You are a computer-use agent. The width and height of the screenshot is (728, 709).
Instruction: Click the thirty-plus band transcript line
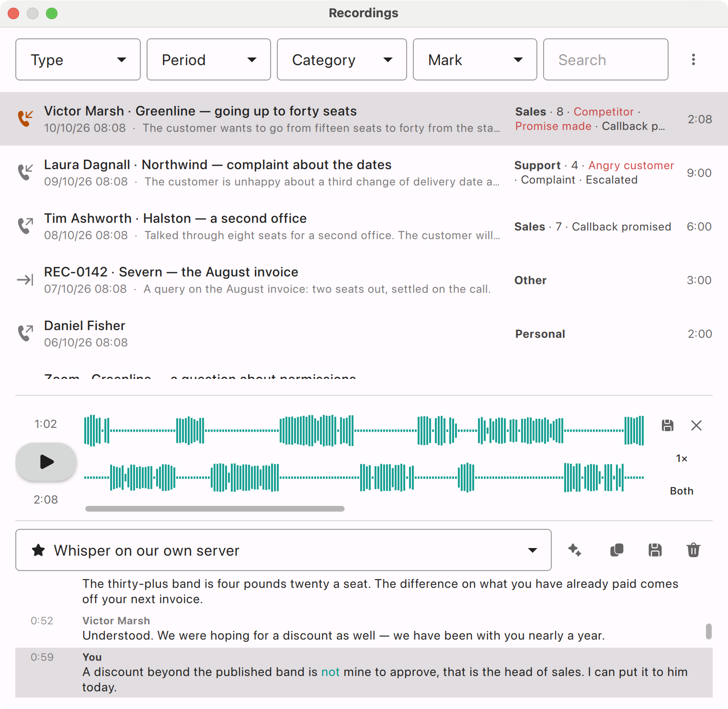pyautogui.click(x=380, y=592)
